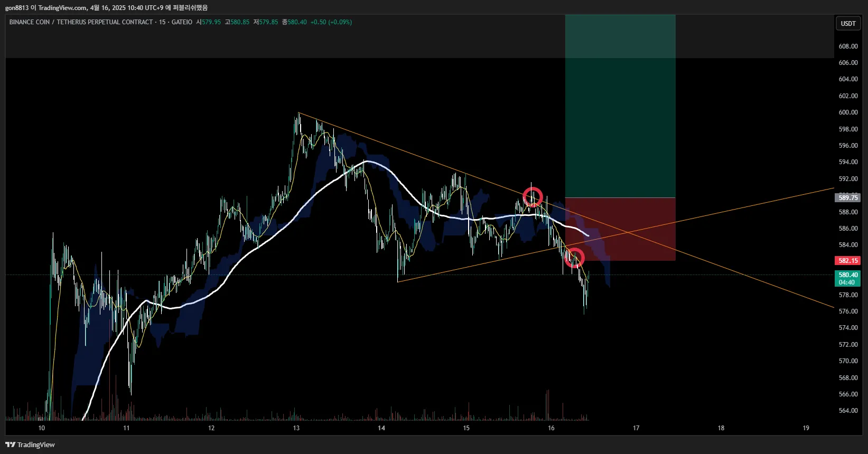Click the 564.00 price axis label
The width and height of the screenshot is (868, 454).
[848, 411]
